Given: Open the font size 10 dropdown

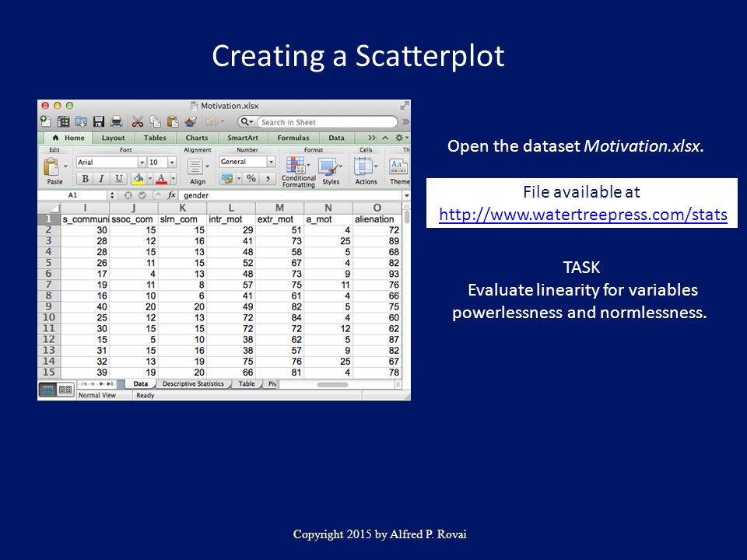Looking at the screenshot, I should (172, 163).
